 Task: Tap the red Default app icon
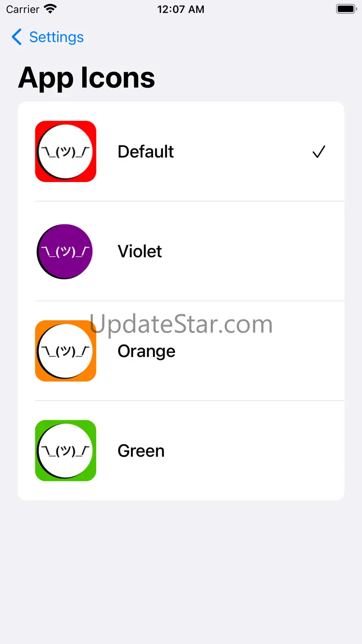[65, 151]
